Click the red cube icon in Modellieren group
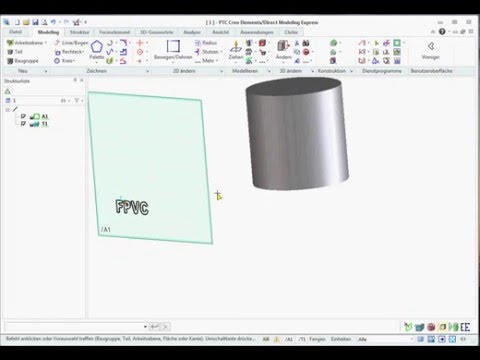This screenshot has height=360, width=480. [262, 43]
